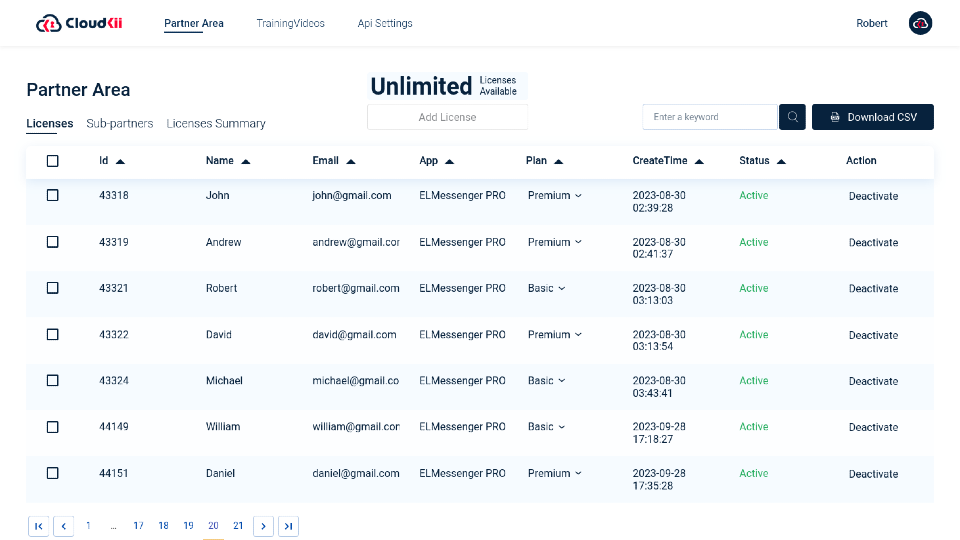The image size is (960, 540).
Task: Switch to the Sub-partners tab
Action: [119, 123]
